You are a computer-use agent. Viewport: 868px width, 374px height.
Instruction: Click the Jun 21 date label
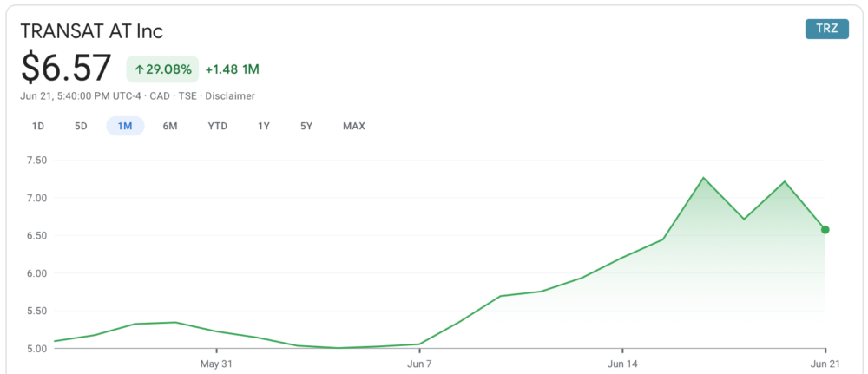(x=825, y=363)
